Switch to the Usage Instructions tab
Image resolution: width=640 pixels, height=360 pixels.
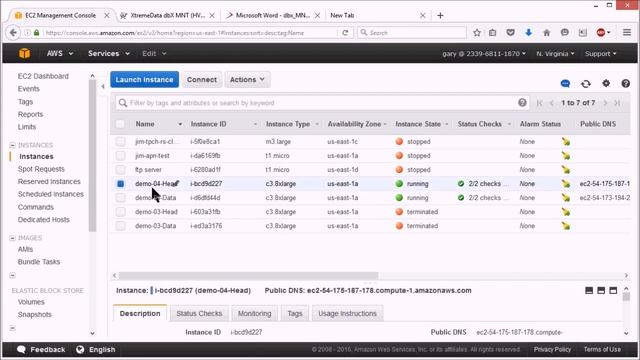[347, 313]
